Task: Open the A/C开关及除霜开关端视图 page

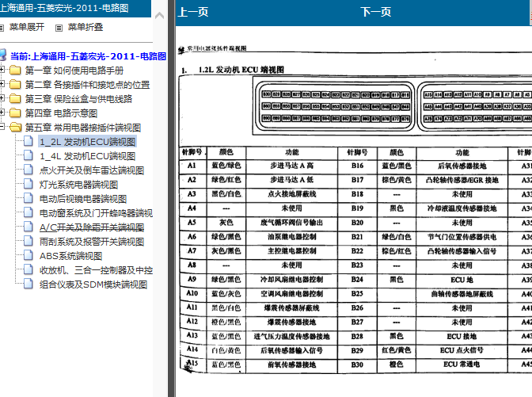Action: (92, 227)
